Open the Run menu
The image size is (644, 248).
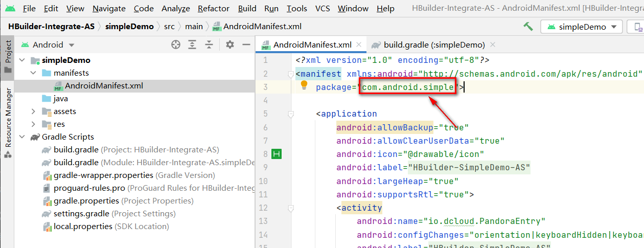click(271, 9)
